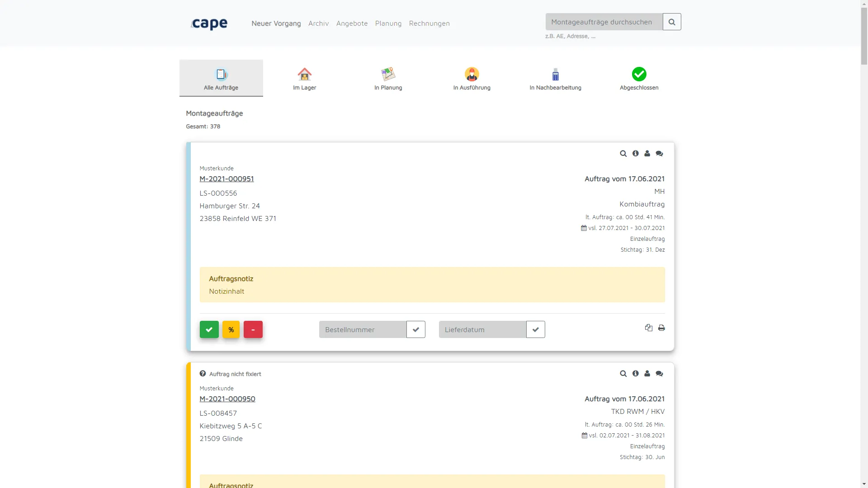Open info icon on order M-2021-000951
This screenshot has height=488, width=868.
(x=635, y=154)
